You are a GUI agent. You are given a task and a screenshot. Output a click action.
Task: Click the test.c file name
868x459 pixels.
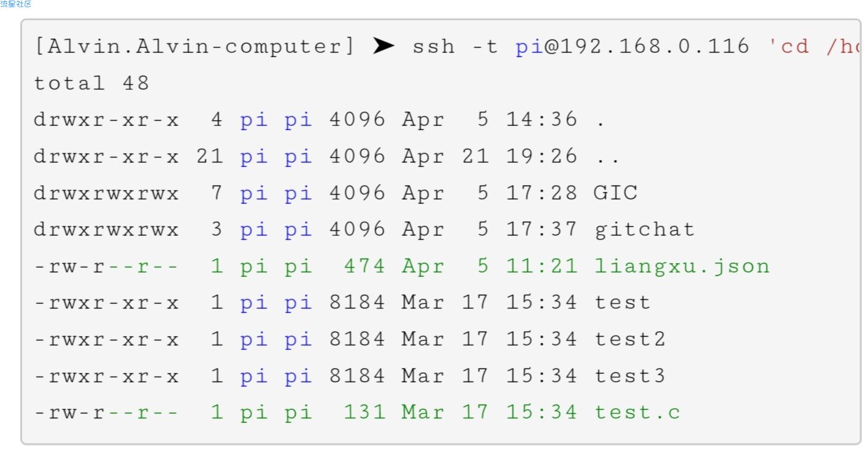click(x=637, y=412)
